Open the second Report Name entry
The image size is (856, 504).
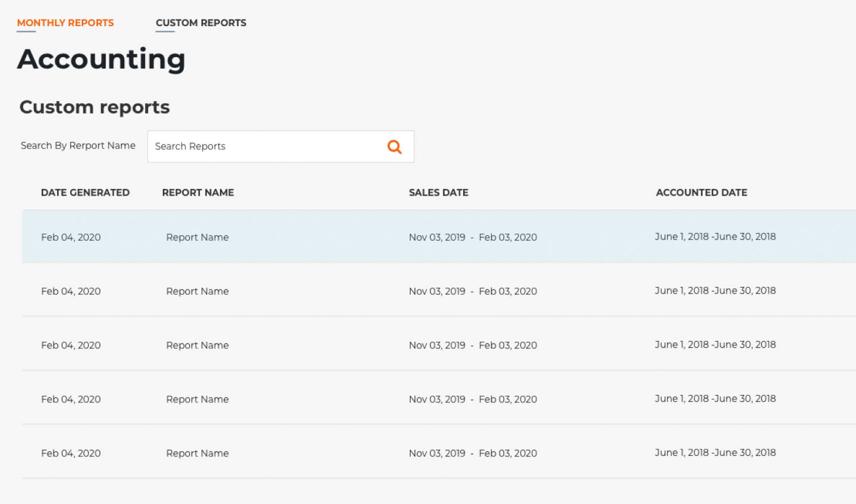197,291
